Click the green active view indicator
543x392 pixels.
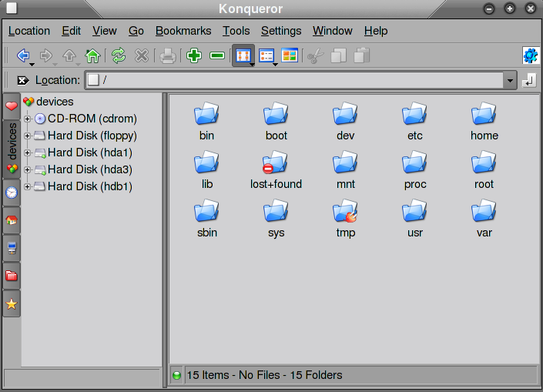176,375
